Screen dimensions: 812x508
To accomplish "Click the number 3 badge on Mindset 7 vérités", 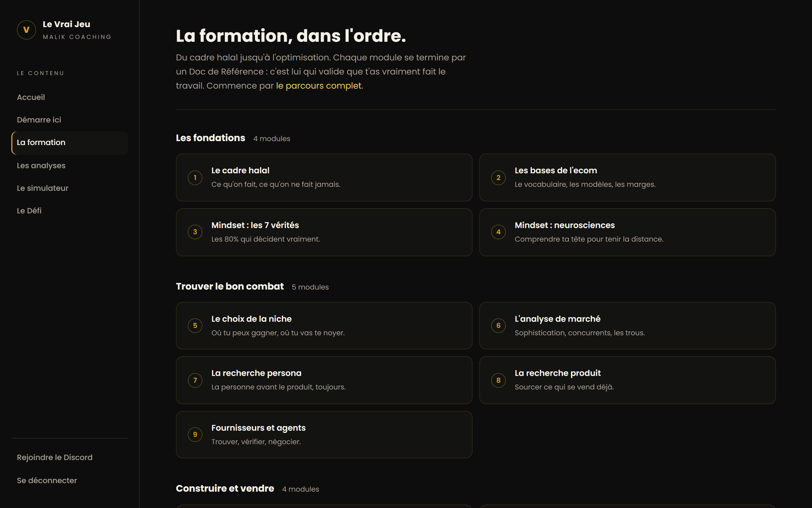I will pyautogui.click(x=195, y=232).
